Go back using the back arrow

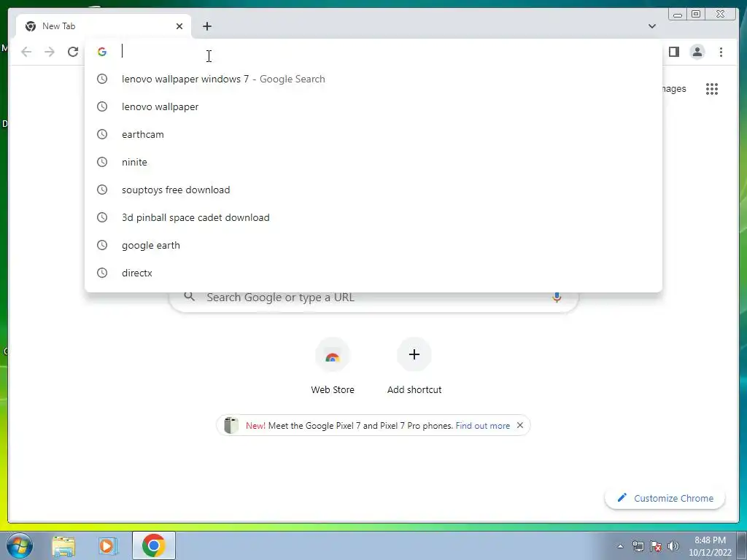26,52
